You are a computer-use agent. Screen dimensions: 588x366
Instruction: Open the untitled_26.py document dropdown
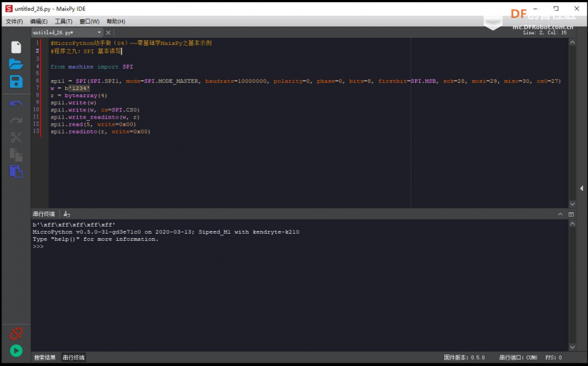(99, 33)
